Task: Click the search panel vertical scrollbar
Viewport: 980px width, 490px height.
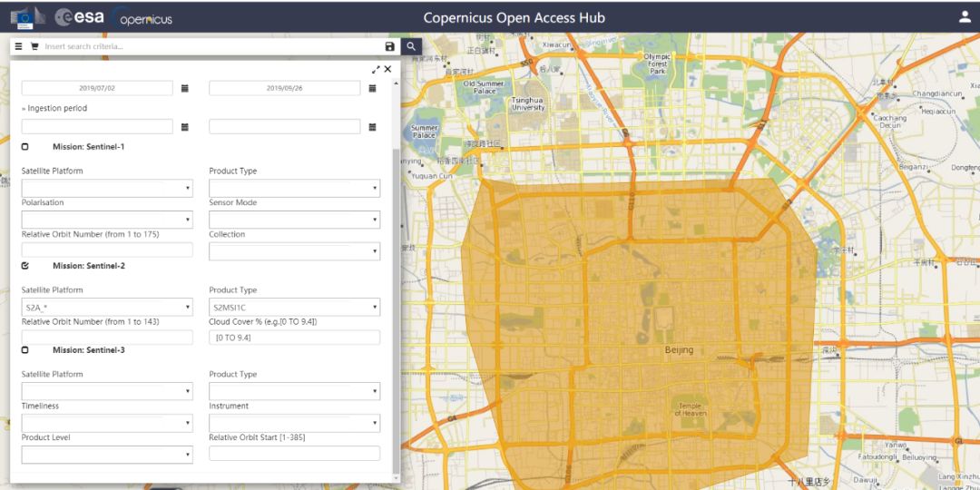Action: 395,309
